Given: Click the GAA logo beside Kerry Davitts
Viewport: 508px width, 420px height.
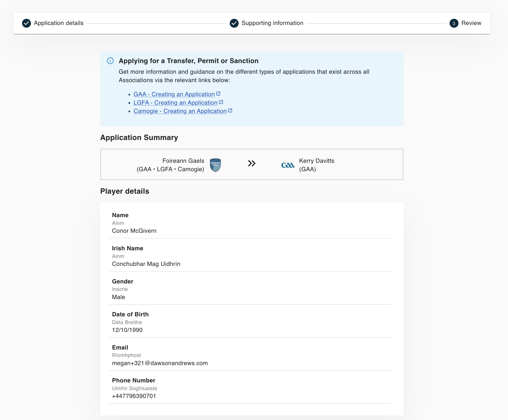Looking at the screenshot, I should (288, 165).
